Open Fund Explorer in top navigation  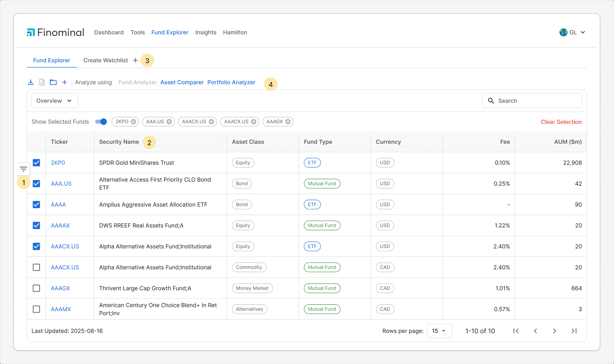(170, 32)
